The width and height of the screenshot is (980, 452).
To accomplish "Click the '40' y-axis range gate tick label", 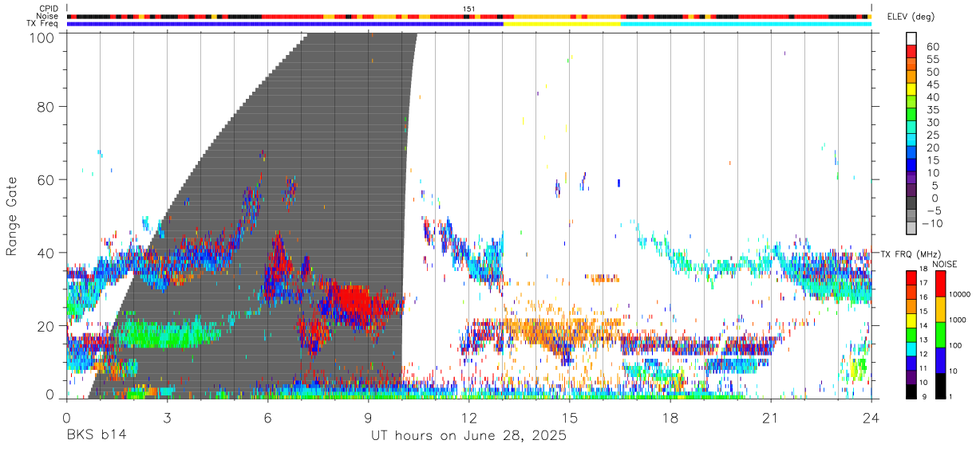I will (46, 253).
